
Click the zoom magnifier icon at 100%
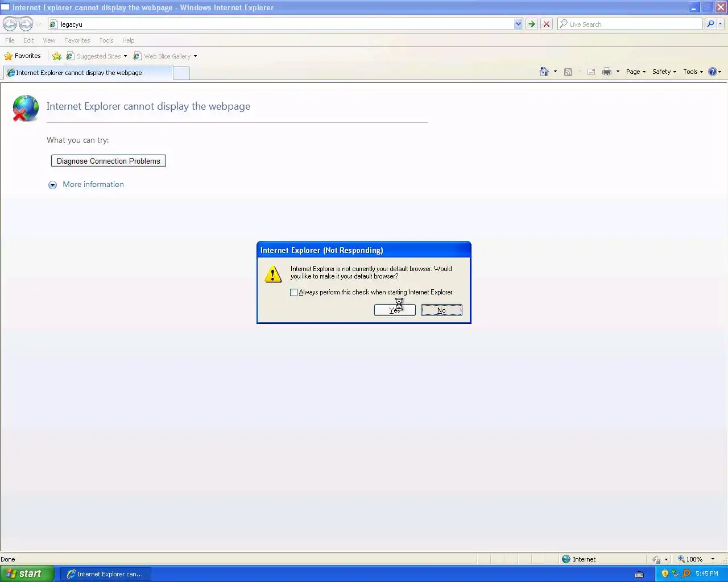coord(681,559)
